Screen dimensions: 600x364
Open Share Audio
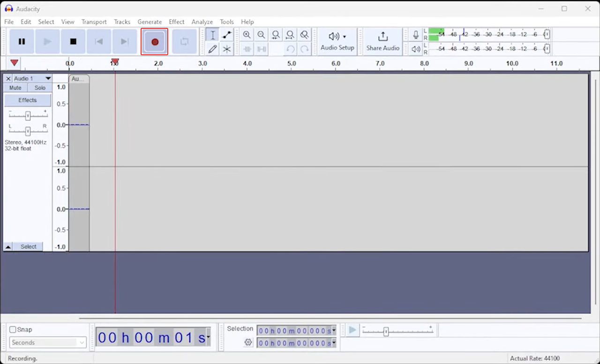click(382, 41)
